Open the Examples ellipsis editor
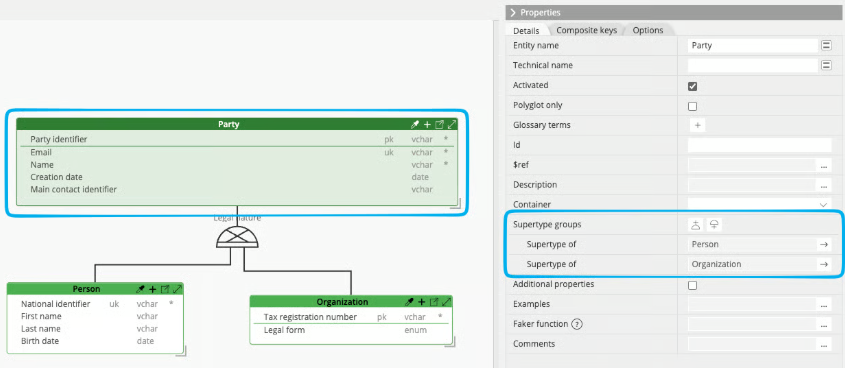The width and height of the screenshot is (845, 368). [824, 305]
